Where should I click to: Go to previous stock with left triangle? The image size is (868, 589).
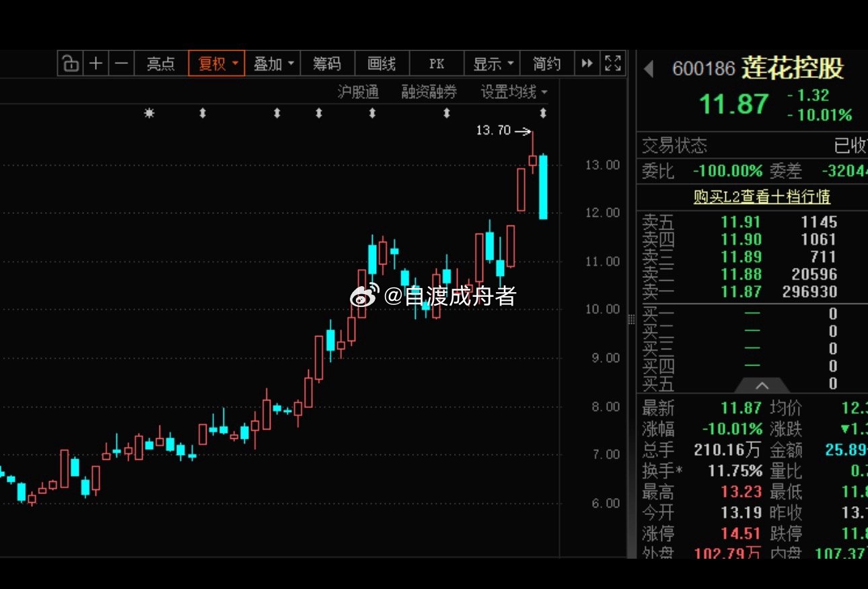pos(649,69)
